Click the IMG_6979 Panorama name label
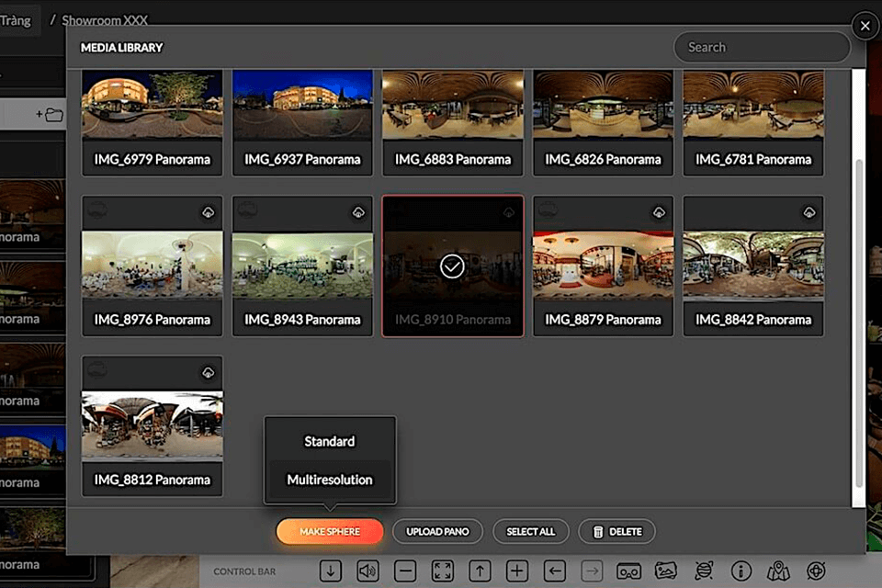 (152, 159)
